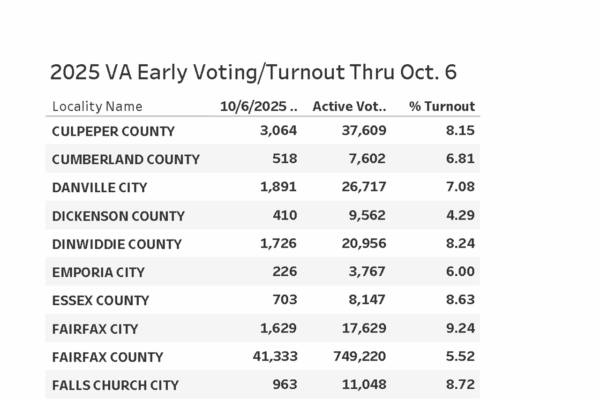Select the FAIRFAX CITY row label
Viewport: 600px width, 400px height.
coord(95,328)
